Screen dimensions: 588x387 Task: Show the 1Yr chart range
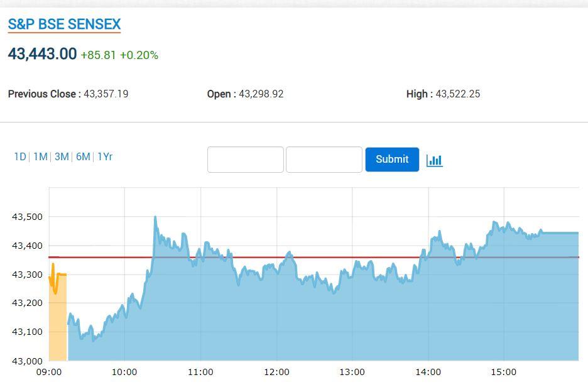(105, 156)
